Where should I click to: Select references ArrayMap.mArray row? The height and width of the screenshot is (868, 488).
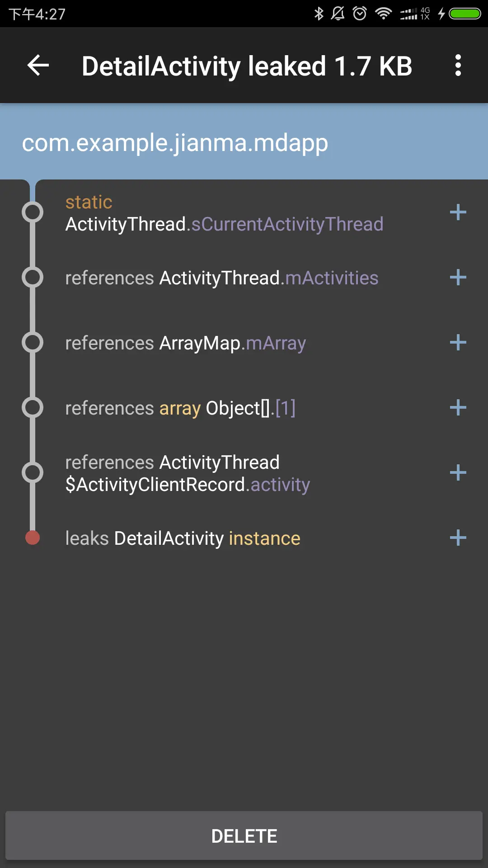tap(244, 343)
